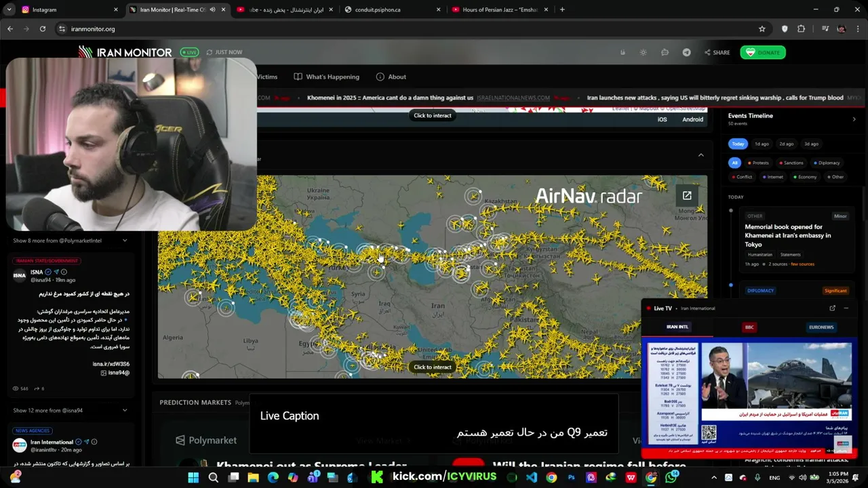Toggle the Diplomacy category filter

tap(826, 163)
